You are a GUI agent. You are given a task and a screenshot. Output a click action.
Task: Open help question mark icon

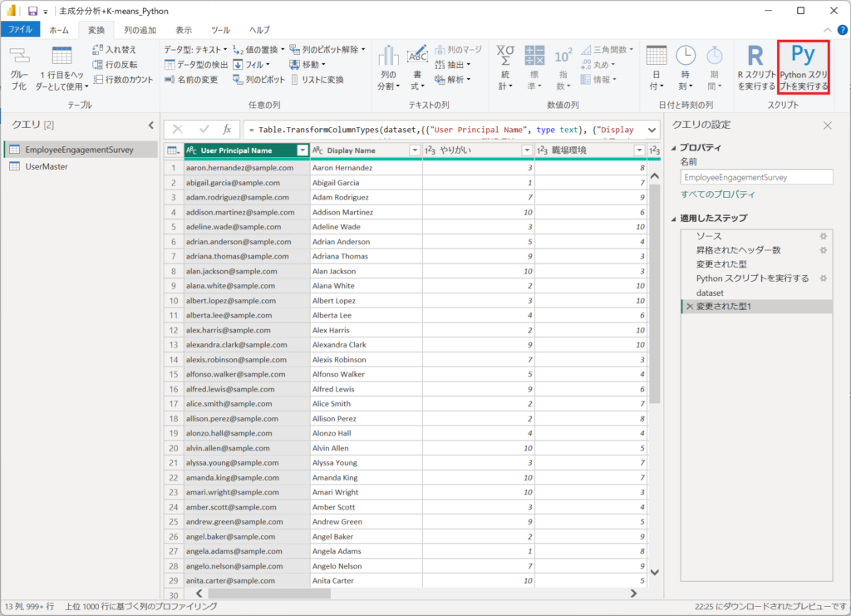pos(843,30)
